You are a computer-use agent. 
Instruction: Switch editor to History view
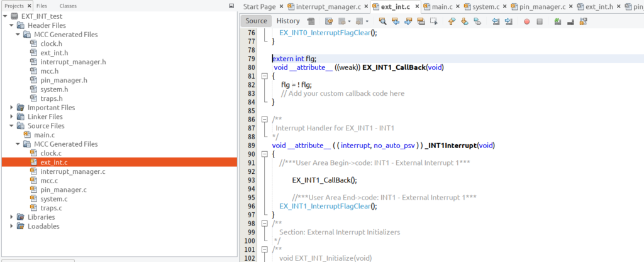click(288, 21)
